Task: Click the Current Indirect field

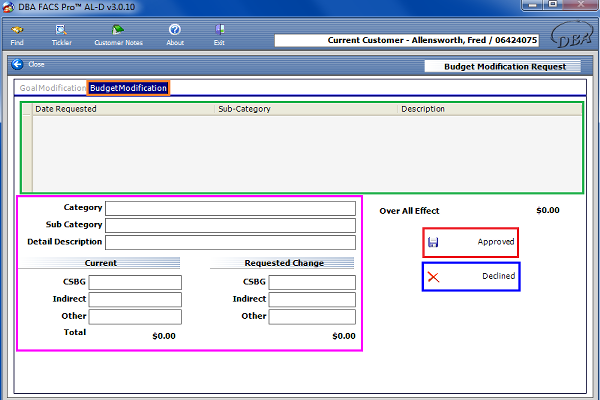Action: 135,300
